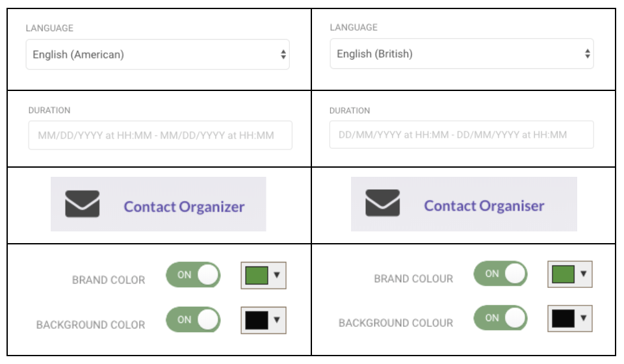Toggle Brand Color switch off
624x364 pixels.
tap(193, 275)
